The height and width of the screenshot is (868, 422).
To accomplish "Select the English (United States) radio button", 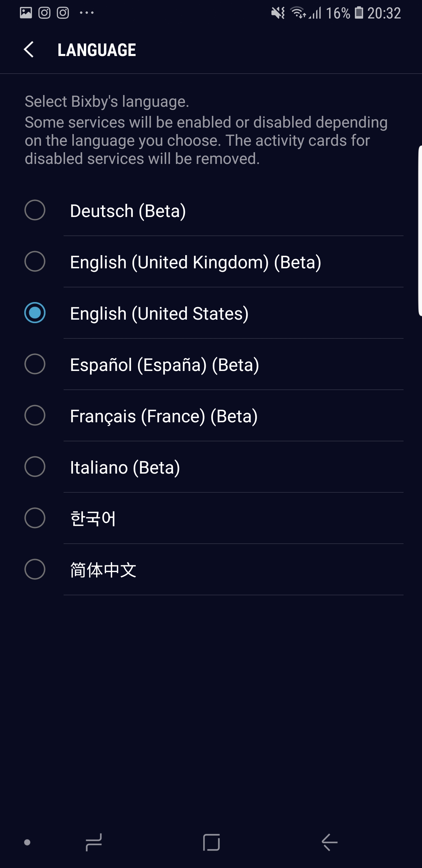I will click(x=35, y=313).
